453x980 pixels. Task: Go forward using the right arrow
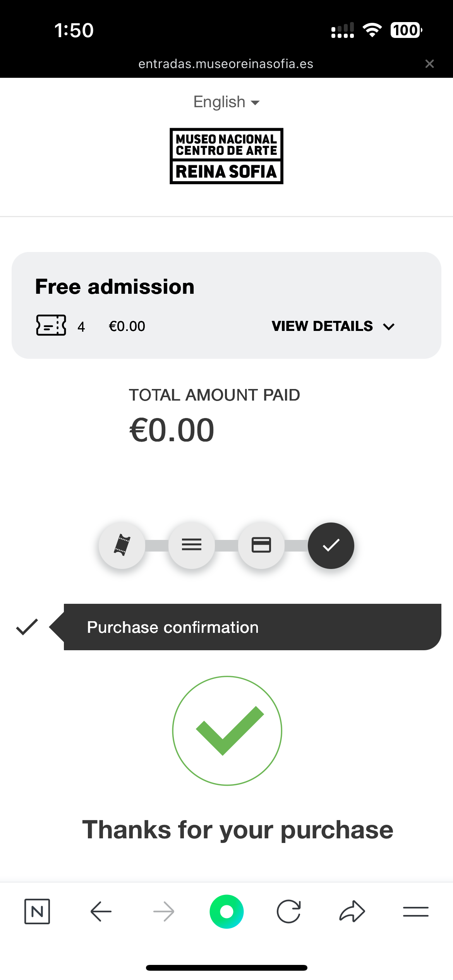coord(164,911)
